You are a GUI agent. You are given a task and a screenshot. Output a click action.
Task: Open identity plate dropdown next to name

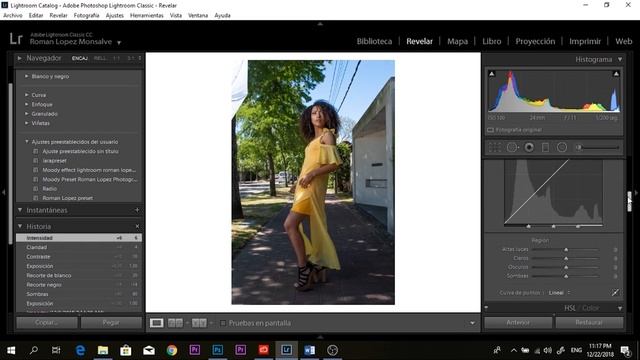(x=119, y=42)
